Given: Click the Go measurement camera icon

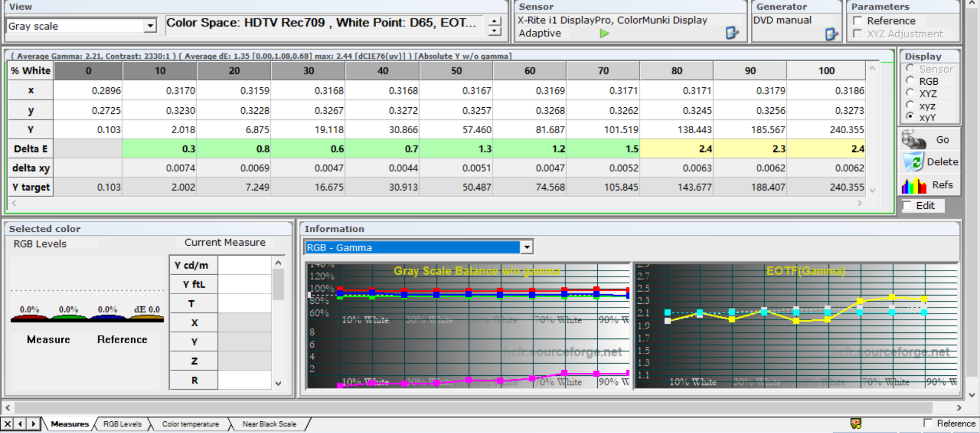Looking at the screenshot, I should point(914,139).
